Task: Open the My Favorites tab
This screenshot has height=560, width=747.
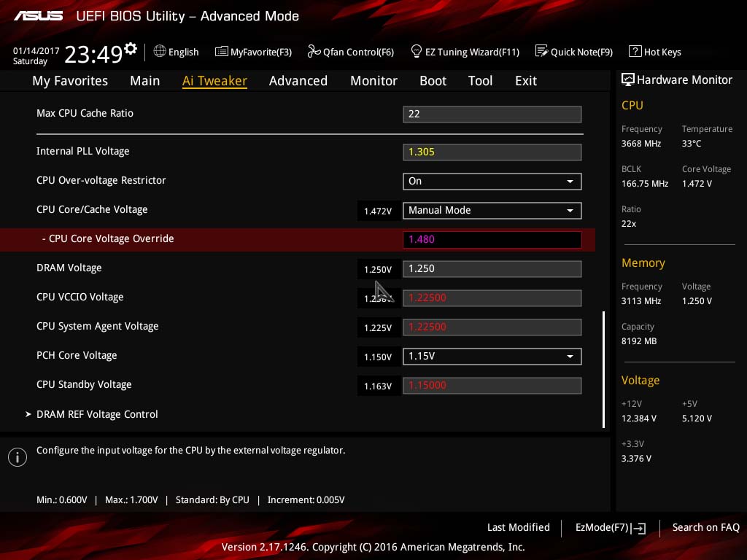Action: [x=70, y=81]
